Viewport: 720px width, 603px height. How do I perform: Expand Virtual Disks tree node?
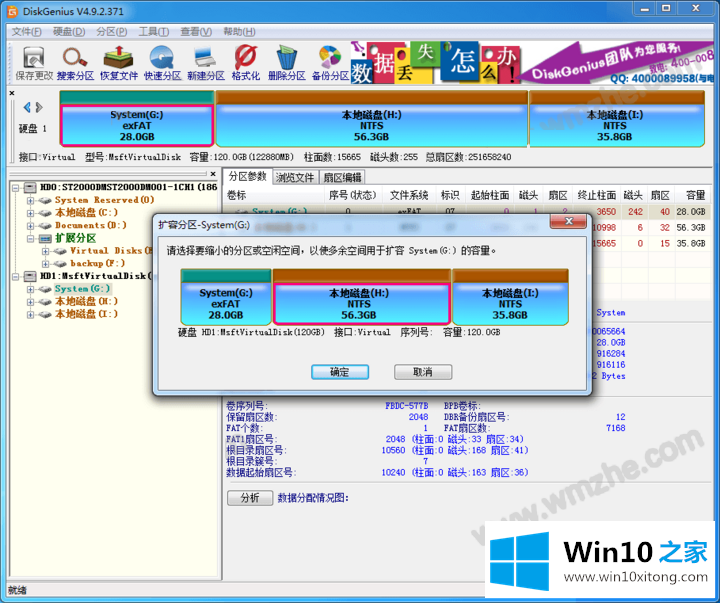45,251
